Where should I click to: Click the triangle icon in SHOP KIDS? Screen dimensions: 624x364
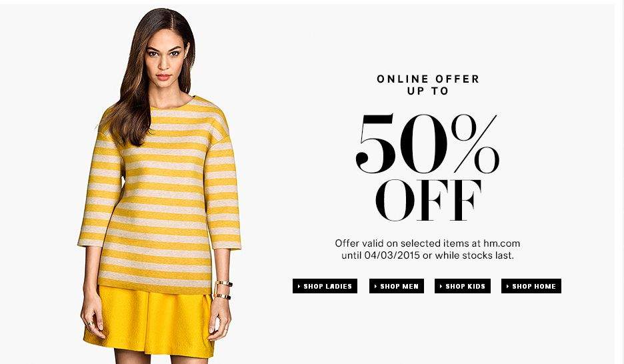point(441,286)
